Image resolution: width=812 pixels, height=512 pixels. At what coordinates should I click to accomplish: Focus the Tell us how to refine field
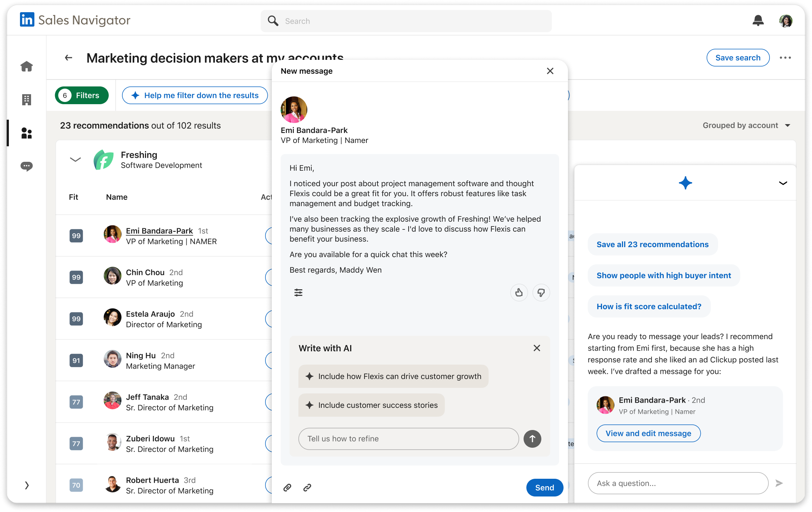pyautogui.click(x=409, y=439)
